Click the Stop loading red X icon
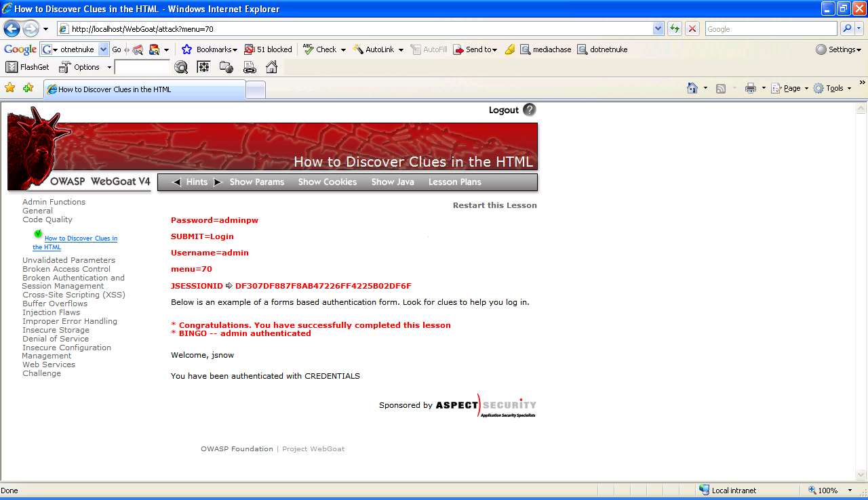Image resolution: width=868 pixels, height=500 pixels. pos(692,28)
